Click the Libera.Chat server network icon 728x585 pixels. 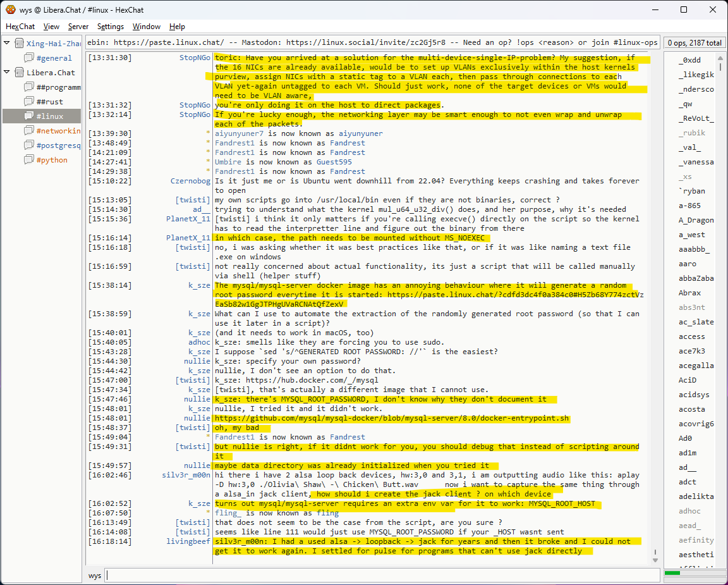[x=18, y=73]
